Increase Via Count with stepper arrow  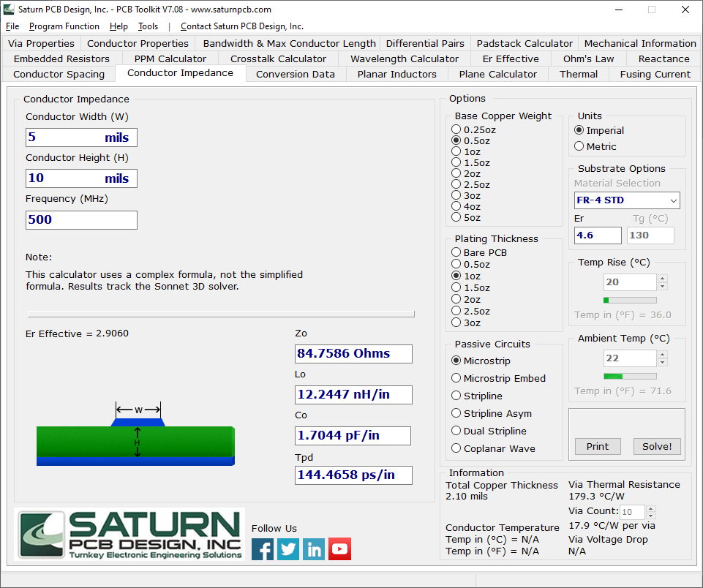[x=650, y=508]
